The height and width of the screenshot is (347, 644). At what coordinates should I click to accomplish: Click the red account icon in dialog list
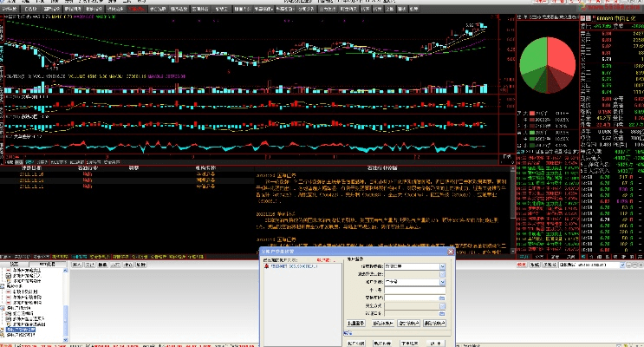[x=265, y=267]
